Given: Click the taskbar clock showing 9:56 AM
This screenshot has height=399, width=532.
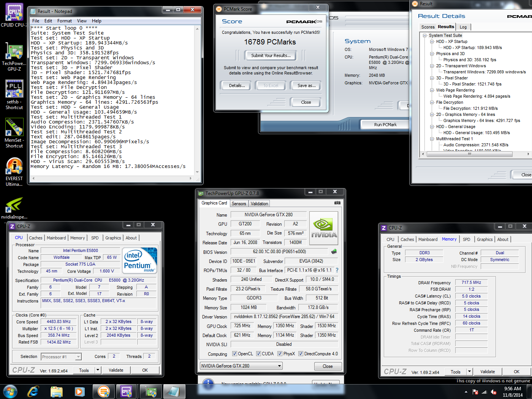Looking at the screenshot, I should 513,392.
